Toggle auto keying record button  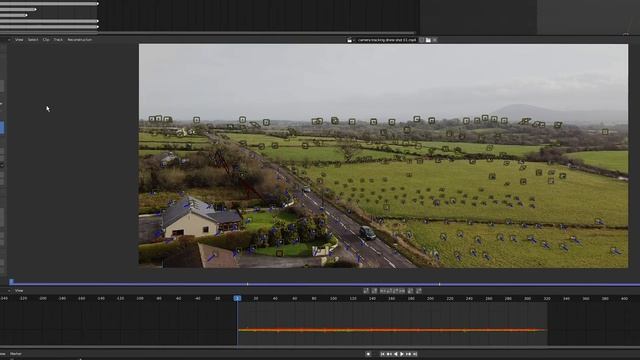pos(368,354)
